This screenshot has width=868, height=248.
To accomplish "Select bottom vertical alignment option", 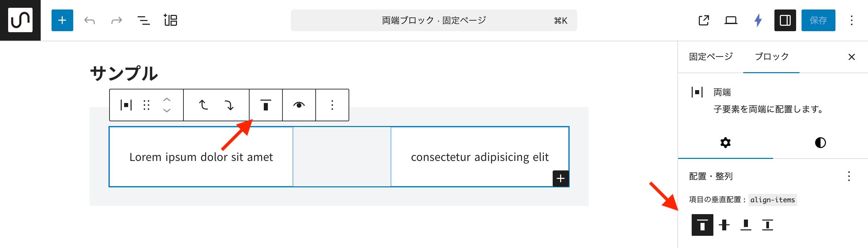I will coord(746,225).
